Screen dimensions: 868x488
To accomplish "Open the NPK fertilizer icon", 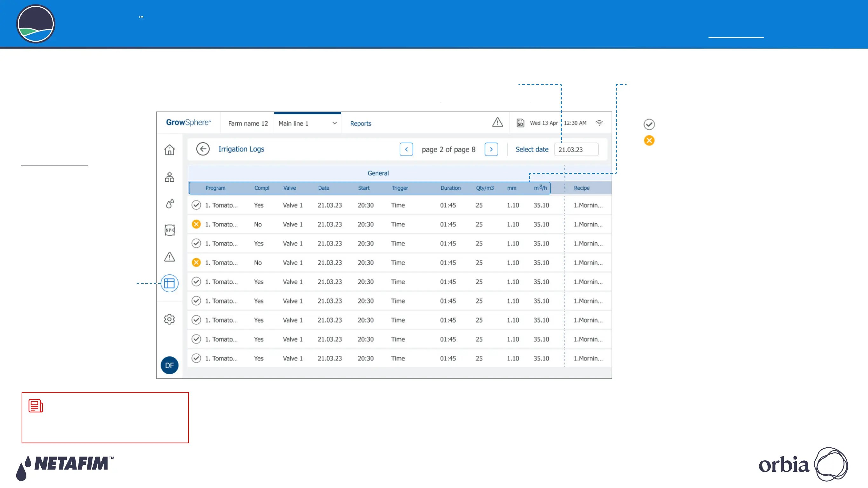I will tap(169, 230).
